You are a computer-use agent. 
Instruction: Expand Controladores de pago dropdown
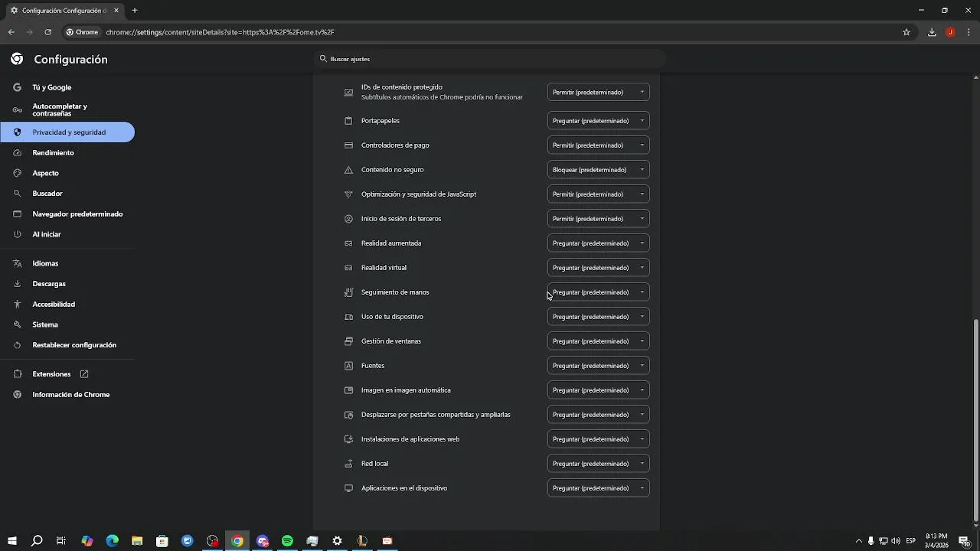(x=599, y=145)
